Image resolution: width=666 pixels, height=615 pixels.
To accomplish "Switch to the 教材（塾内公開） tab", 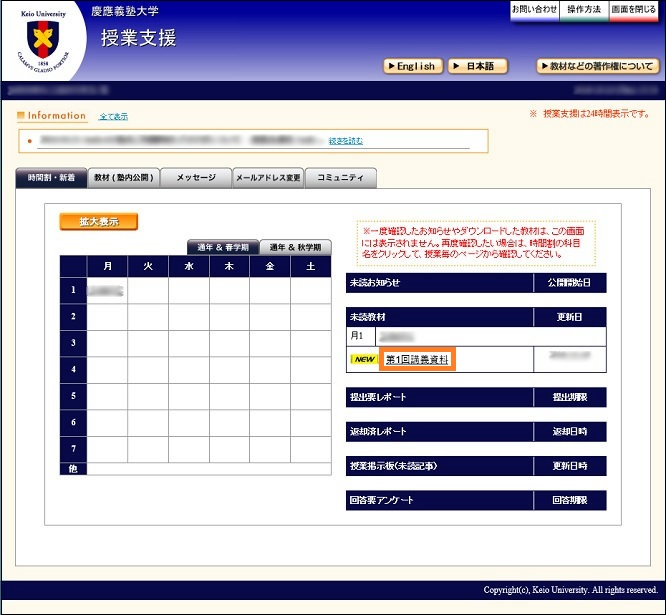I will [123, 178].
